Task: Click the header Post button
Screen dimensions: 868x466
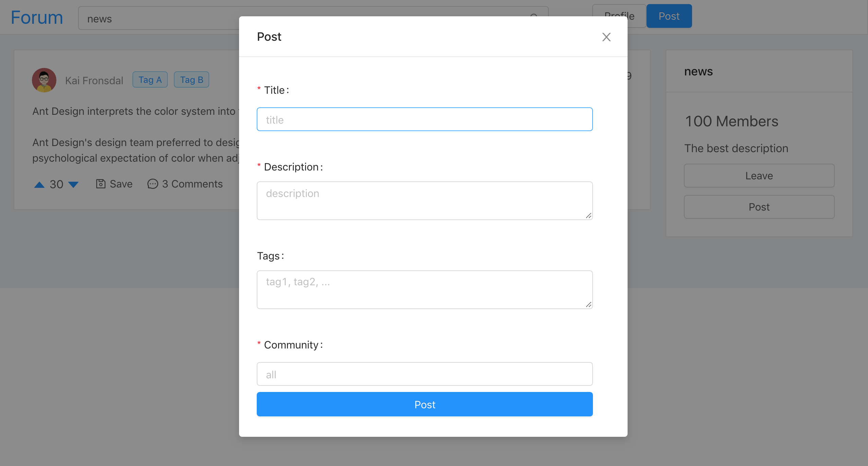Action: 669,16
